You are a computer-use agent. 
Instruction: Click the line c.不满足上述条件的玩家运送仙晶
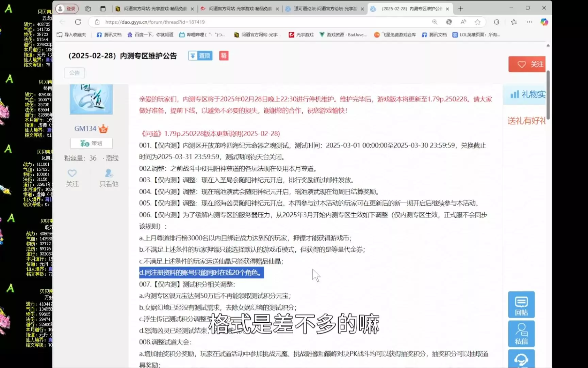(x=211, y=261)
